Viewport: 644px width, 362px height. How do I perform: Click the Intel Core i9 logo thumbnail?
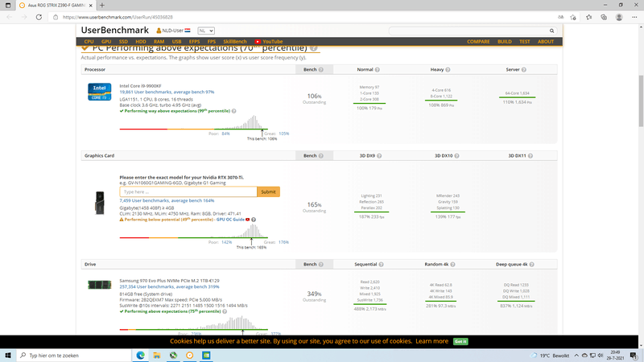pos(99,92)
